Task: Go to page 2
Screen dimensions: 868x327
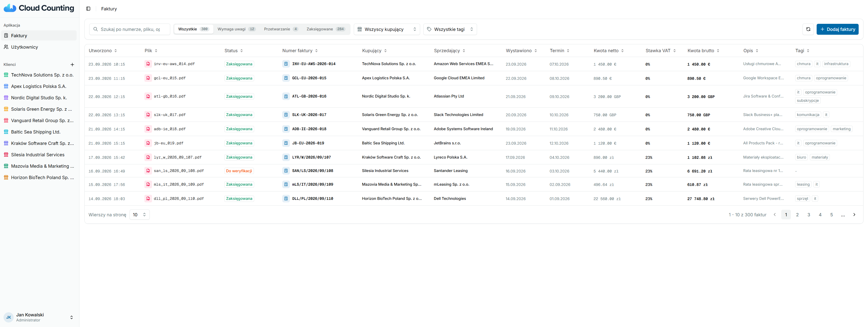Action: [x=797, y=215]
